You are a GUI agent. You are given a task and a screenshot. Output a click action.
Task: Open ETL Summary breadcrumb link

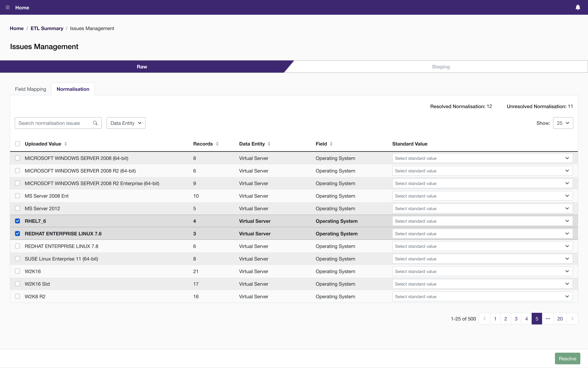coord(47,28)
